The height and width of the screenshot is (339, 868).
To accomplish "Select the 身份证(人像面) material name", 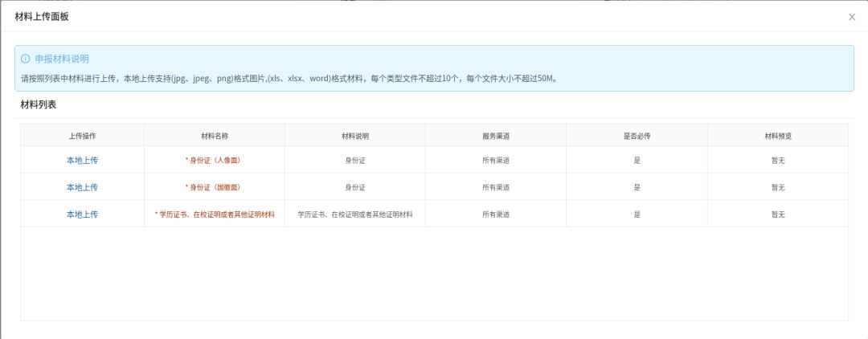I will 215,160.
